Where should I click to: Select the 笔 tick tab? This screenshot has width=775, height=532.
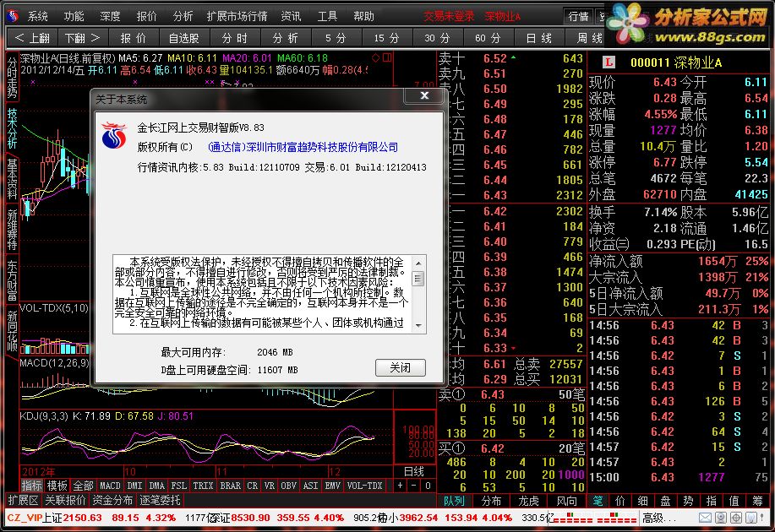(598, 501)
